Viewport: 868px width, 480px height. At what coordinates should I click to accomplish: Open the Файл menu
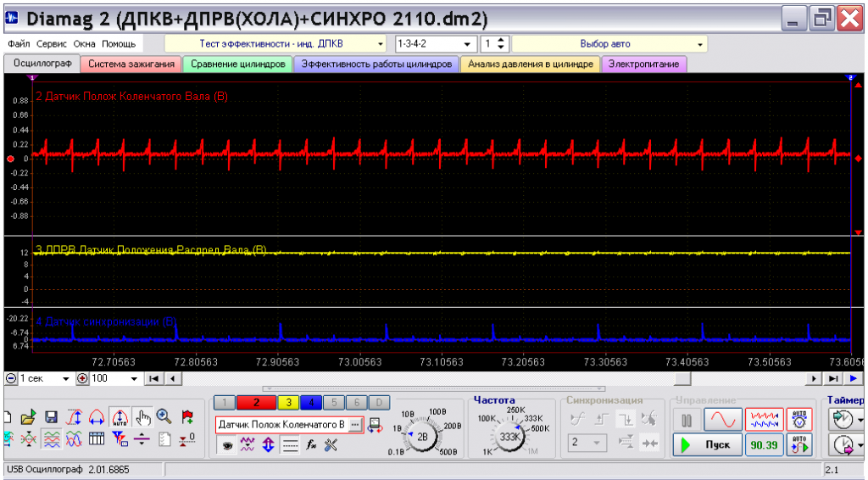(x=19, y=44)
